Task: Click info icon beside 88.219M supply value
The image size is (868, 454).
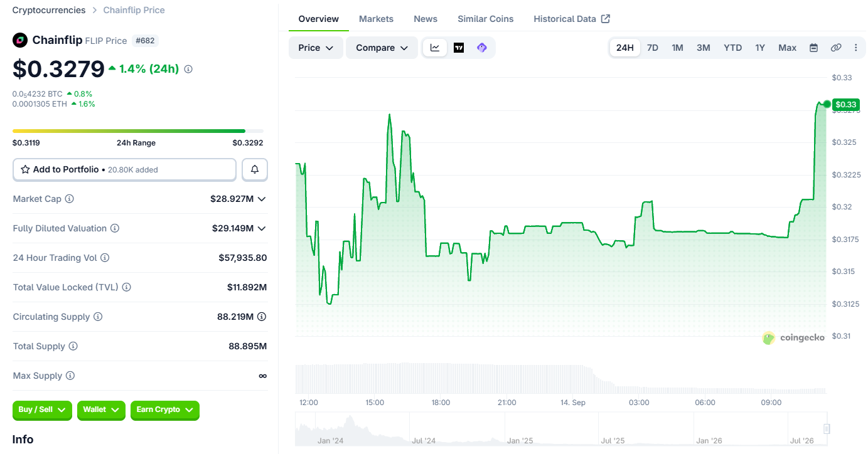Action: [x=262, y=317]
